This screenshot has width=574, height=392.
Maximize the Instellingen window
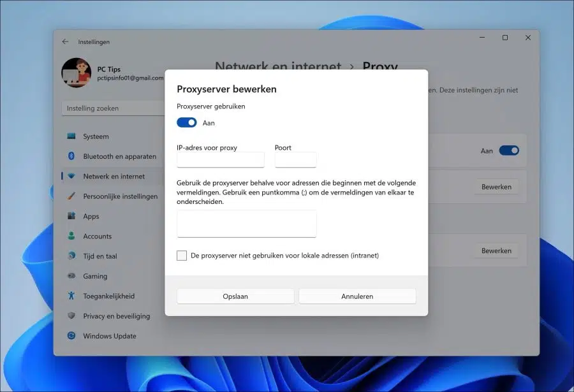(x=505, y=38)
